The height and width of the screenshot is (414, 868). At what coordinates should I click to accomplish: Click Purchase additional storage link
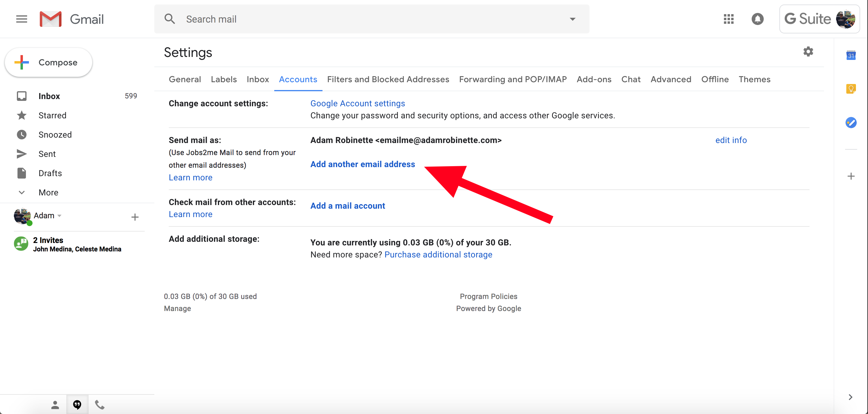(x=438, y=254)
